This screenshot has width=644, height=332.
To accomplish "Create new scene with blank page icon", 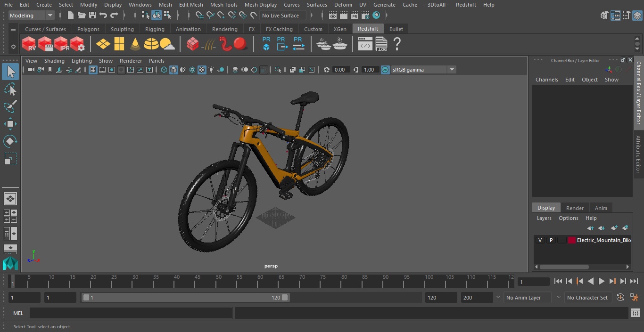I will [71, 16].
